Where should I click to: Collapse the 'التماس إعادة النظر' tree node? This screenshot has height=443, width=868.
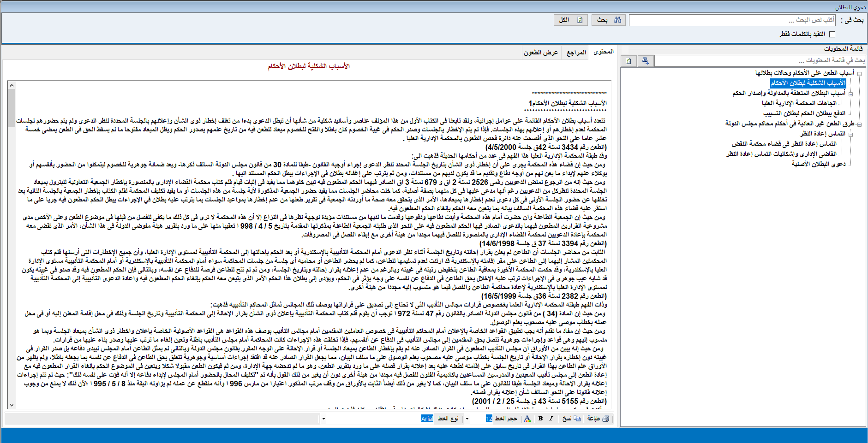pyautogui.click(x=850, y=134)
